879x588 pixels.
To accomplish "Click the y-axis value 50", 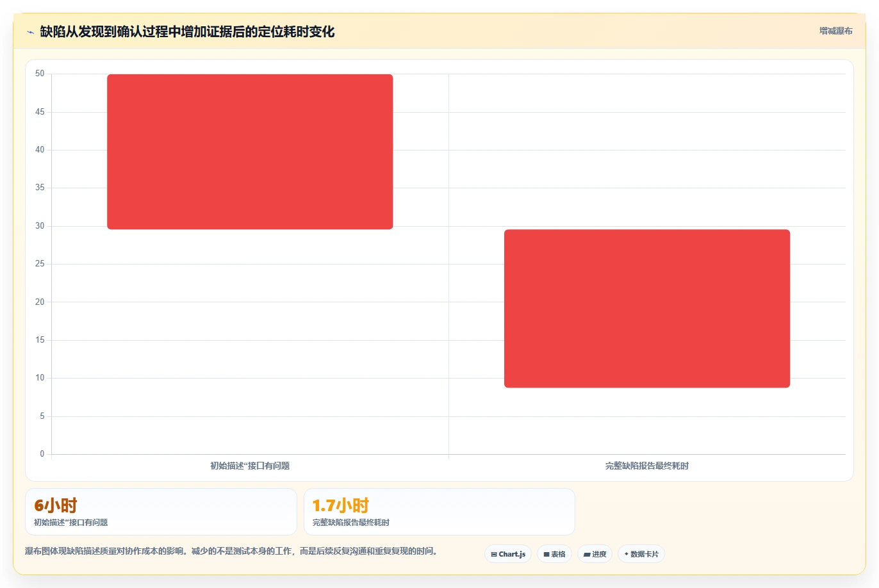I will (40, 74).
